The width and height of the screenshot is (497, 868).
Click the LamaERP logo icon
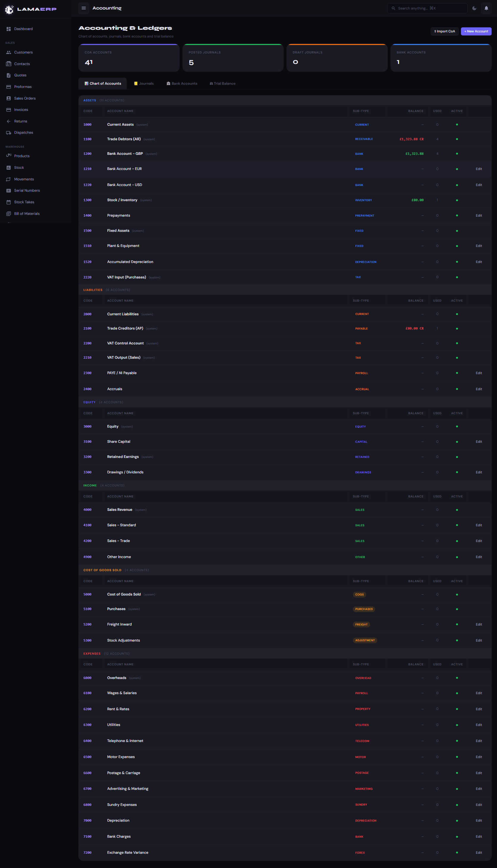point(9,10)
